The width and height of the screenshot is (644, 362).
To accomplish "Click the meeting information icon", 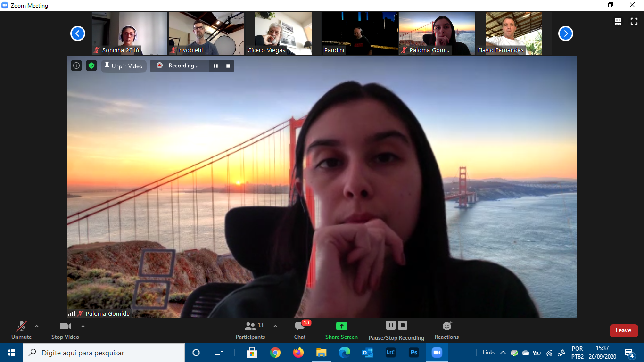I will [x=76, y=66].
